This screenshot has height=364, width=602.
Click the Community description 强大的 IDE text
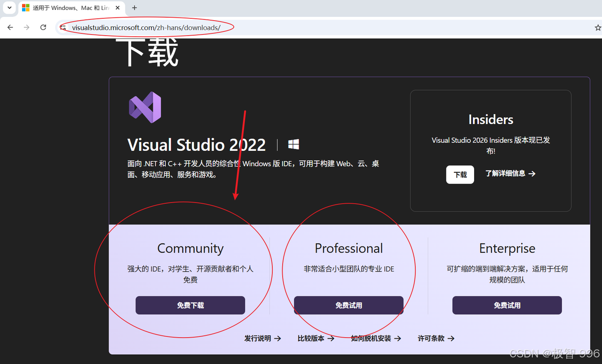(x=190, y=274)
